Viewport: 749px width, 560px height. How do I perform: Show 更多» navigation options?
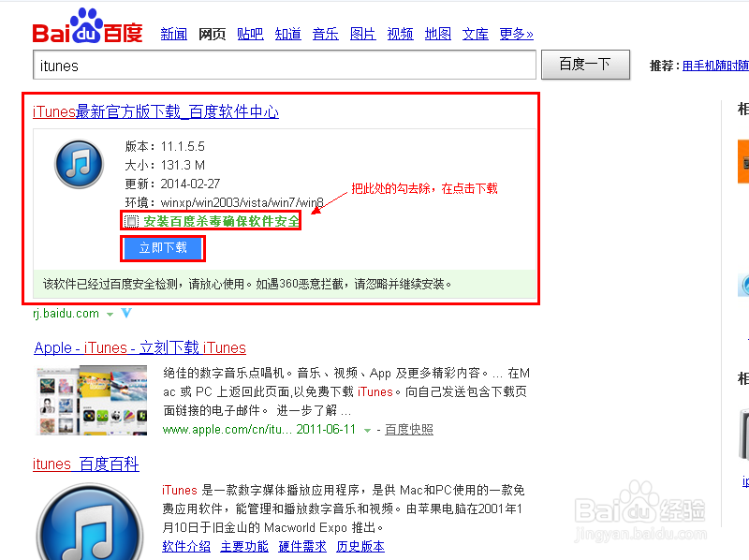[517, 34]
